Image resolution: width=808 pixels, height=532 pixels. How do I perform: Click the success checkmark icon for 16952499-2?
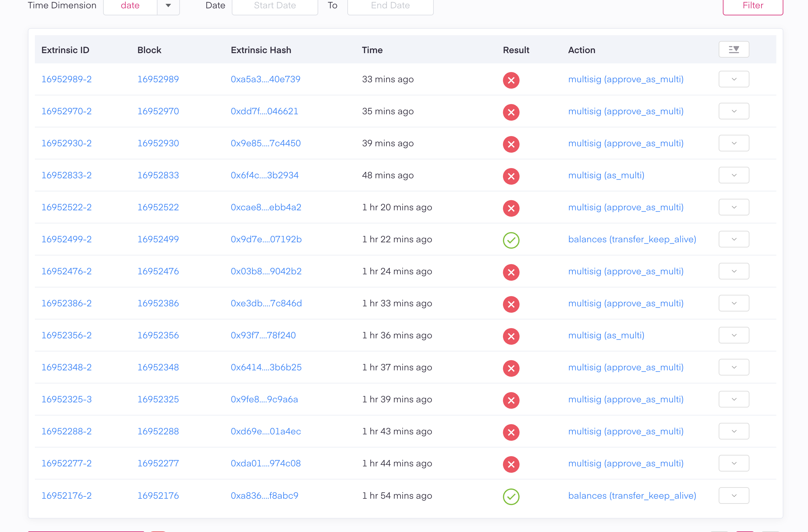click(x=511, y=240)
